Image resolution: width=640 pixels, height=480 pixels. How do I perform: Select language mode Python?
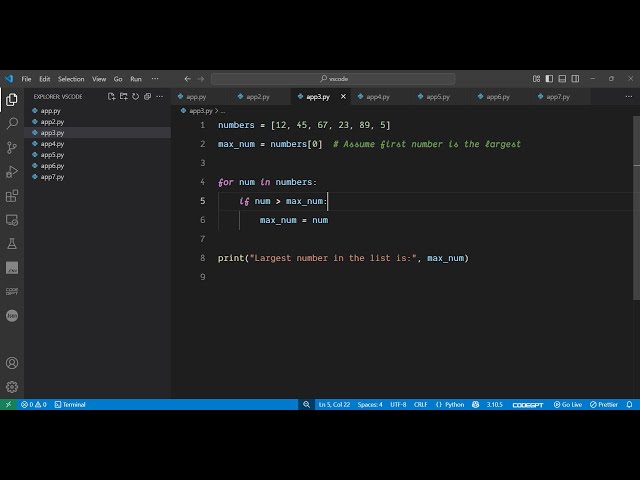click(x=450, y=404)
